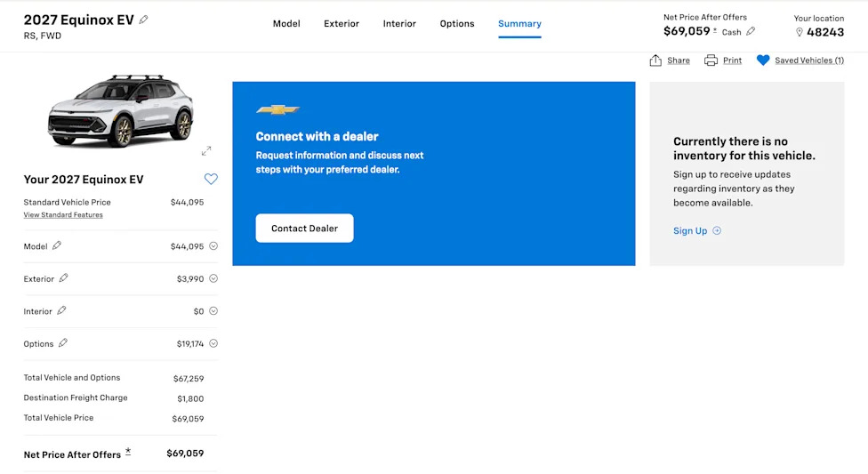Expand the vehicle image with the arrows icon
This screenshot has height=474, width=868.
(x=206, y=150)
